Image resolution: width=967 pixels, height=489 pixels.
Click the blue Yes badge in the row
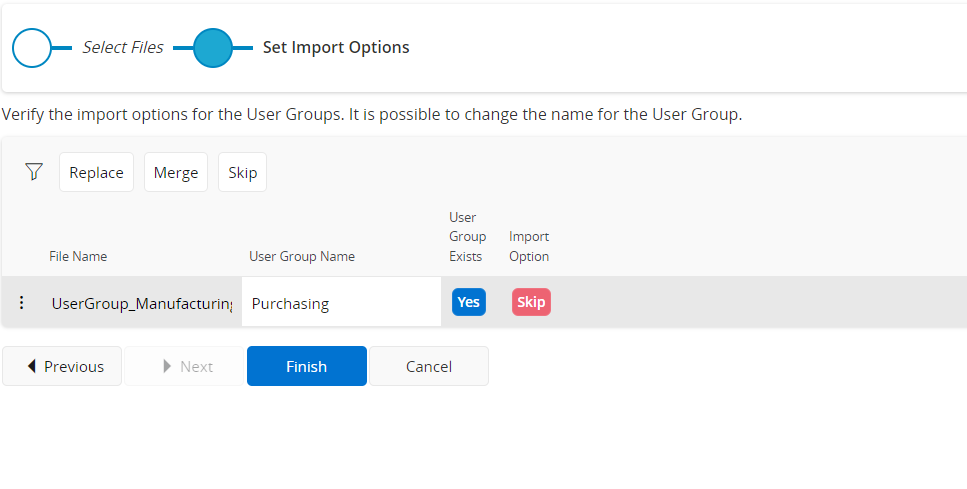coord(468,302)
